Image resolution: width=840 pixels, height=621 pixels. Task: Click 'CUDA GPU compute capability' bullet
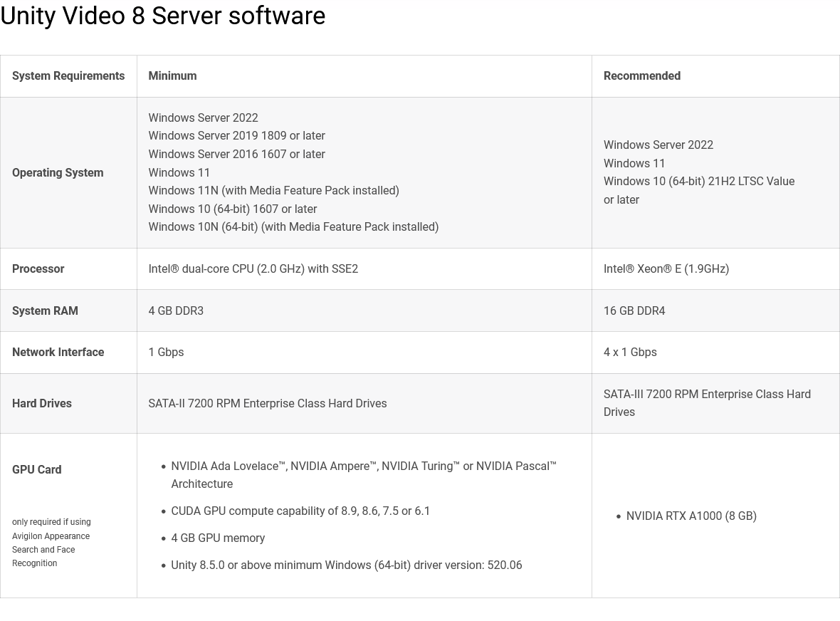tap(300, 511)
